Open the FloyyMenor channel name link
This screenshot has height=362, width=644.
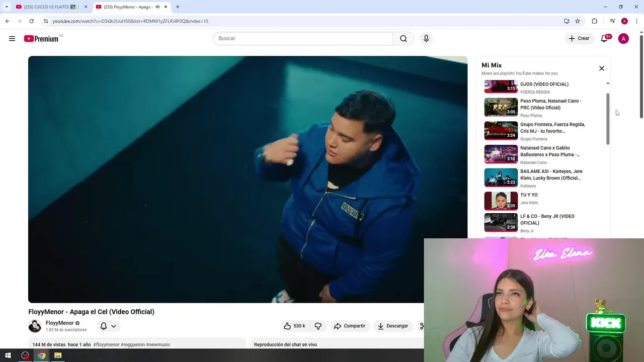click(x=60, y=323)
